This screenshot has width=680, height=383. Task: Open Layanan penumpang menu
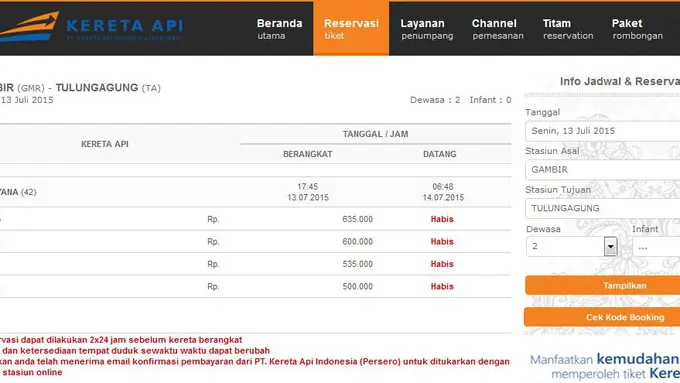click(x=427, y=29)
